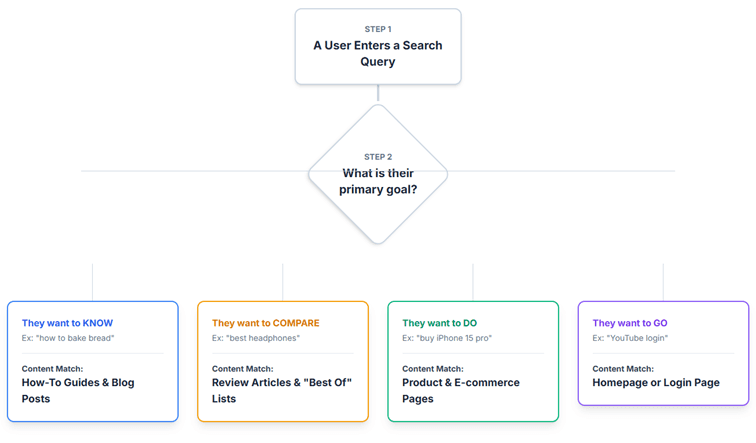This screenshot has width=756, height=443.
Task: Click 'They want to COMPARE' orange title
Action: (x=266, y=323)
